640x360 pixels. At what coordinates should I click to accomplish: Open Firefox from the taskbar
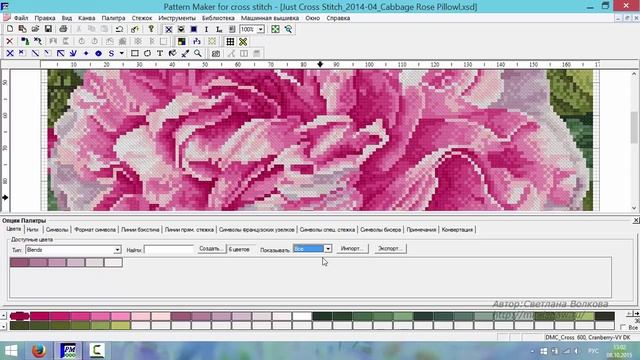pos(39,351)
